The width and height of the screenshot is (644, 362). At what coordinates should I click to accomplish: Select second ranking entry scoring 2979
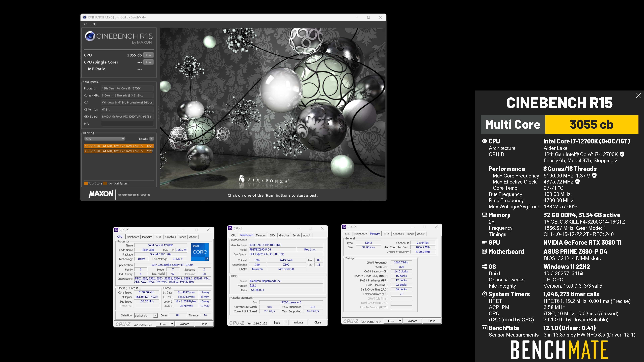pos(119,151)
